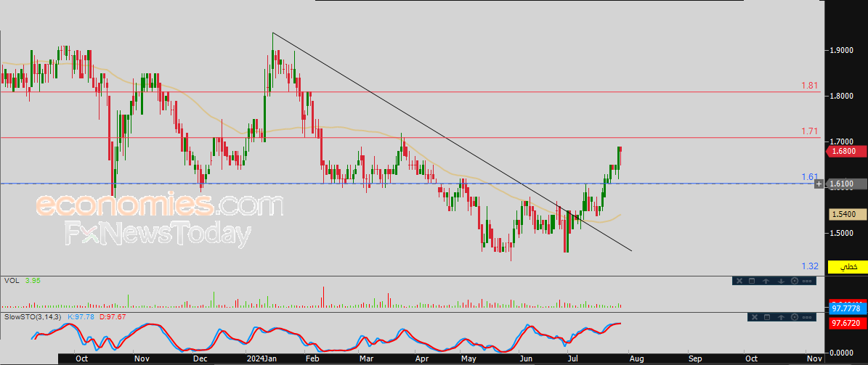
Task: Click the SlowSTO(3,14,3) indicator label
Action: 33,317
